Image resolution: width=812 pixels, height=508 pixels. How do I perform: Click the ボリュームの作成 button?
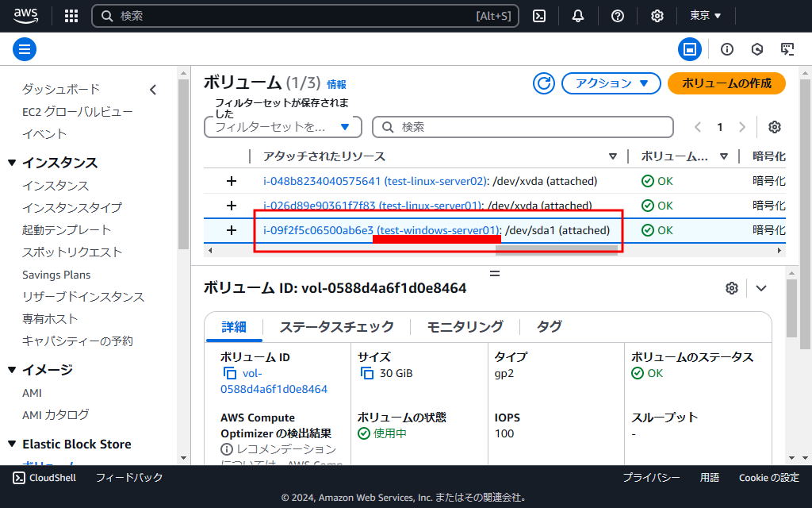726,83
